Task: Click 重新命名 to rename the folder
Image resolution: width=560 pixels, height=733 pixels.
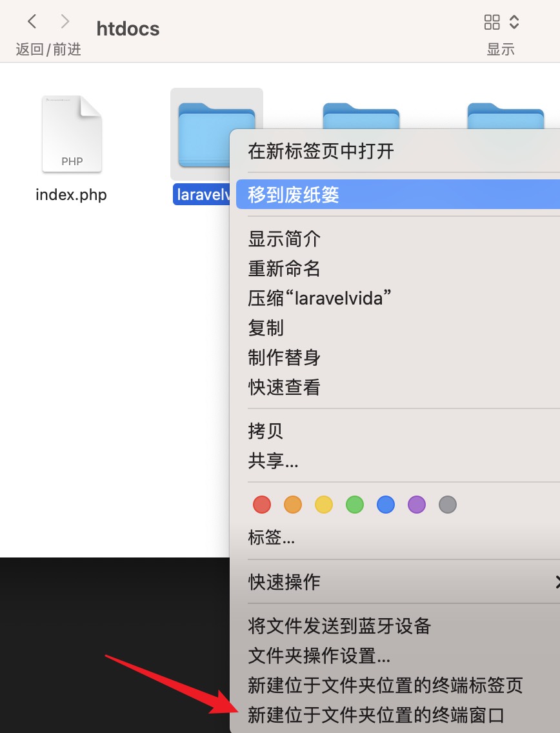Action: (x=284, y=268)
